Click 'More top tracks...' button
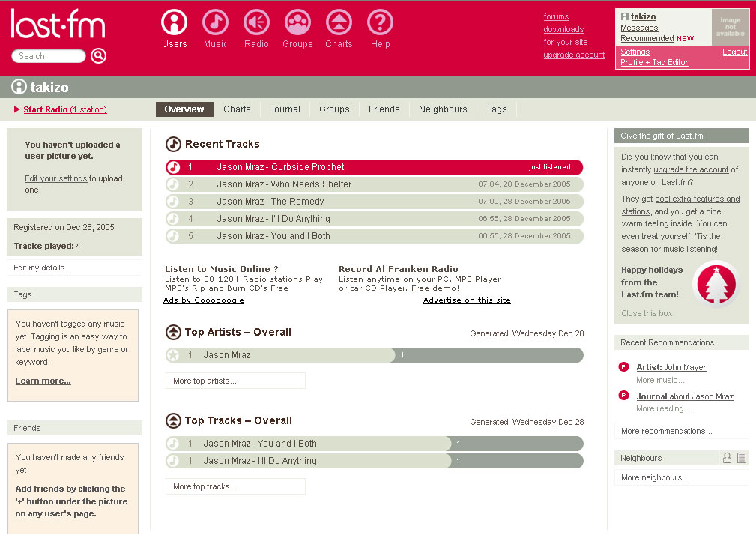 tap(235, 486)
